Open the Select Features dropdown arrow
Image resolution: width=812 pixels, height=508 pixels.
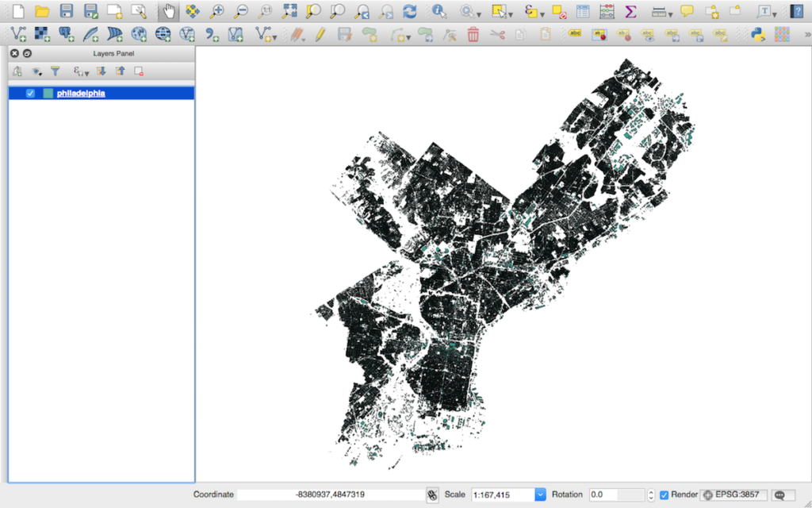(x=511, y=13)
